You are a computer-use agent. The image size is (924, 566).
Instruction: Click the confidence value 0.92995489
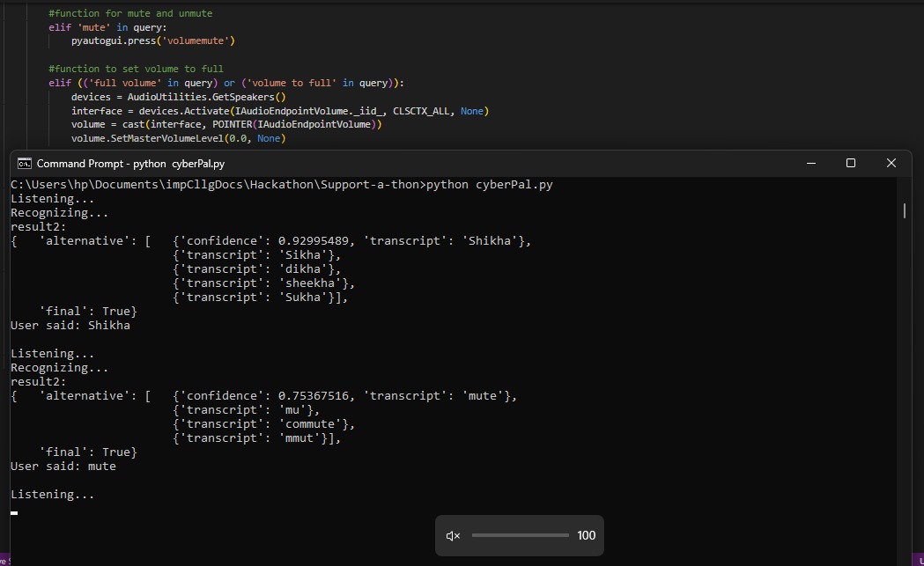[314, 241]
